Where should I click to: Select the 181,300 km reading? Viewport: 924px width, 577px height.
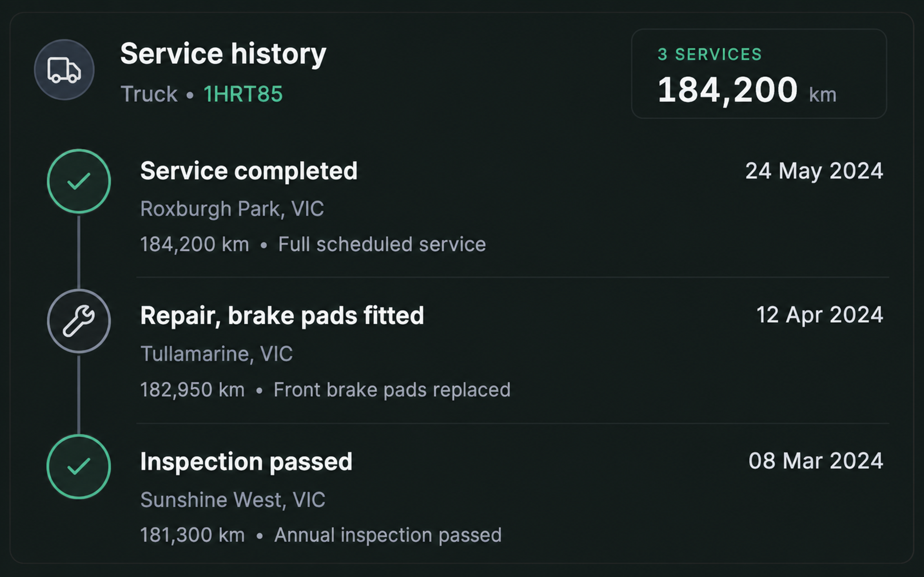point(192,535)
